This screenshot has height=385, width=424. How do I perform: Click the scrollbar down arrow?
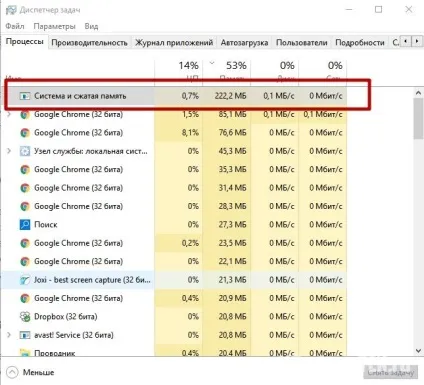(x=418, y=350)
